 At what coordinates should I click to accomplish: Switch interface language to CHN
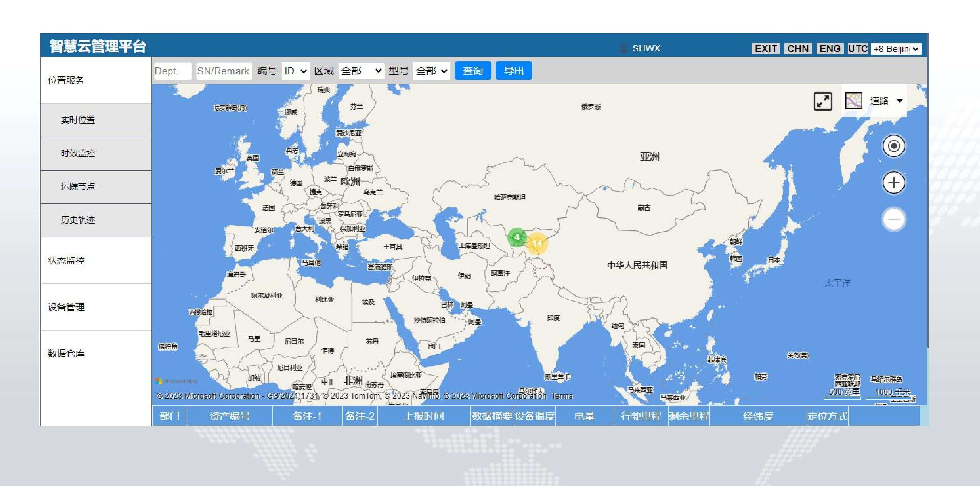pos(798,49)
